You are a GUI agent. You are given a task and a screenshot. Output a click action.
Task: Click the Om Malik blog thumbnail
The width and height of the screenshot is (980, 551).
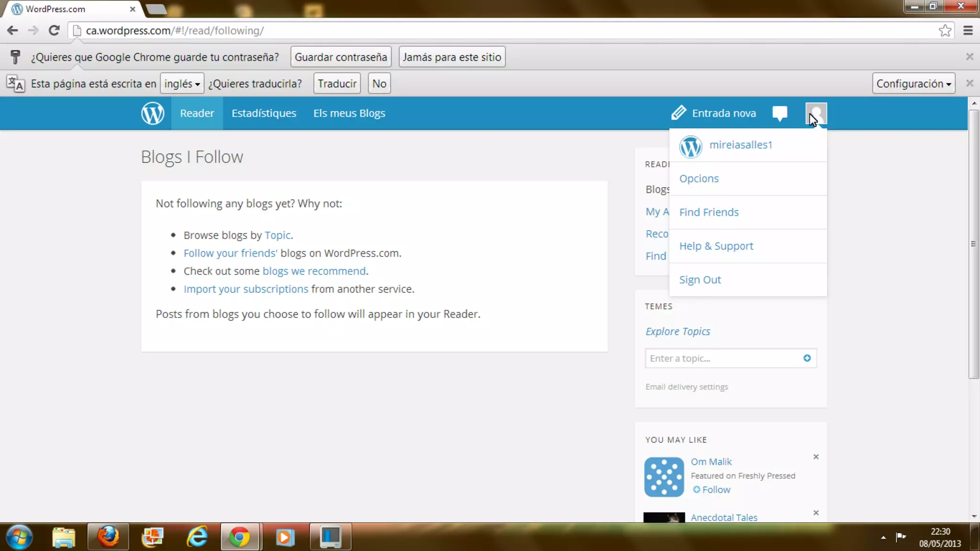[664, 477]
